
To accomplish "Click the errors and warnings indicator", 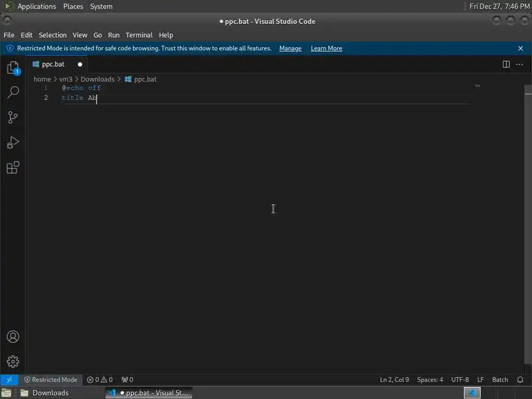I will coord(100,379).
